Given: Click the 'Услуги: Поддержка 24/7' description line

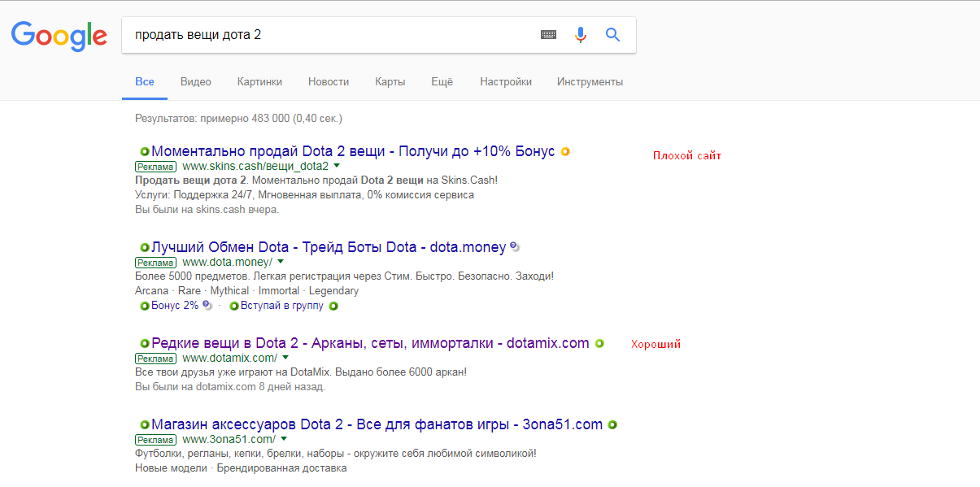Looking at the screenshot, I should 304,195.
